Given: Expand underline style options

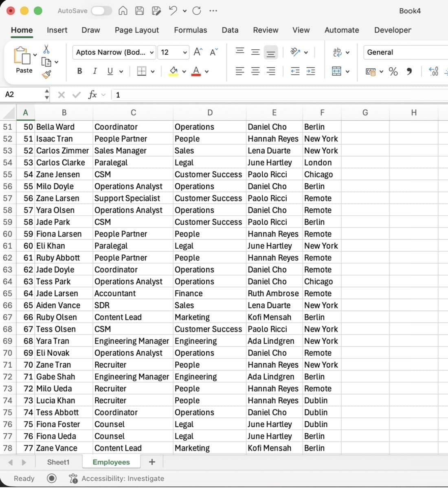Looking at the screenshot, I should pyautogui.click(x=121, y=72).
